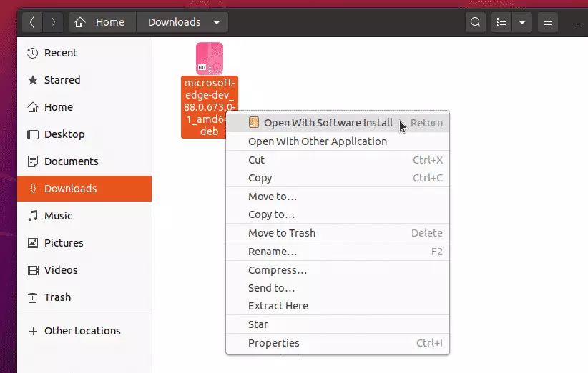The width and height of the screenshot is (588, 373).
Task: Go back with the left arrow button
Action: point(32,22)
